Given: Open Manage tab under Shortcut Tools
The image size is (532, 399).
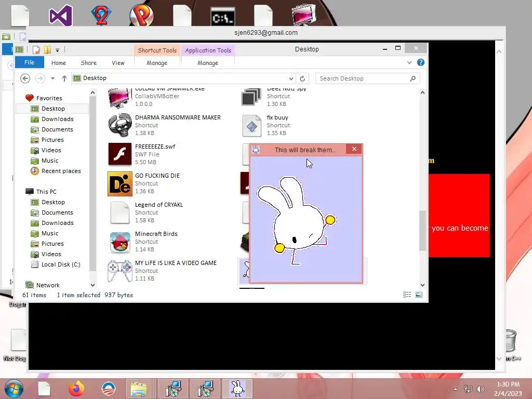Looking at the screenshot, I should [x=157, y=63].
